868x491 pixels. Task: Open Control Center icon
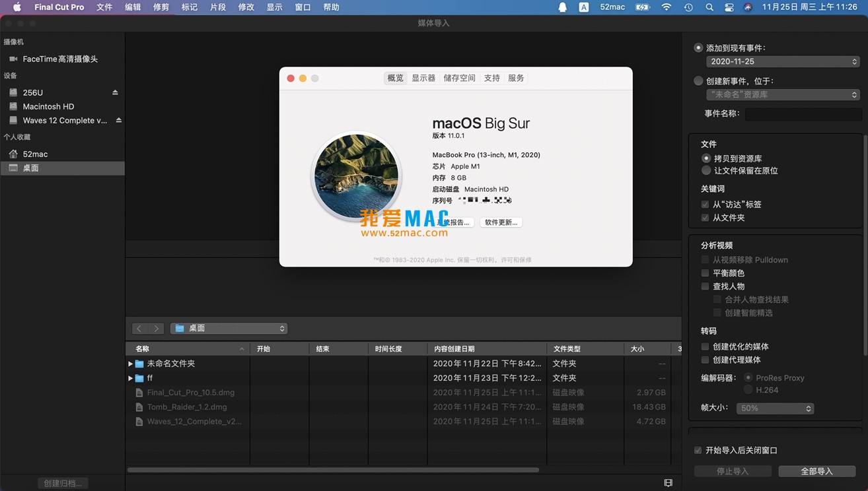click(x=729, y=7)
